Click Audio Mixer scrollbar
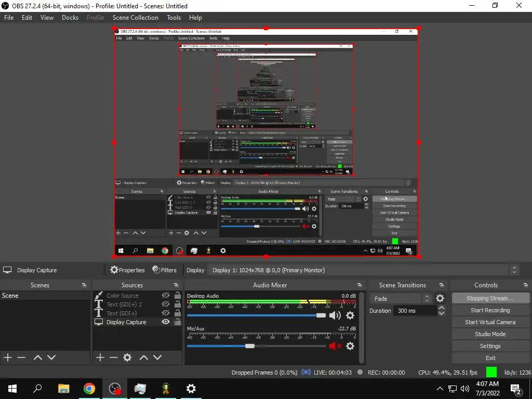 (362, 327)
